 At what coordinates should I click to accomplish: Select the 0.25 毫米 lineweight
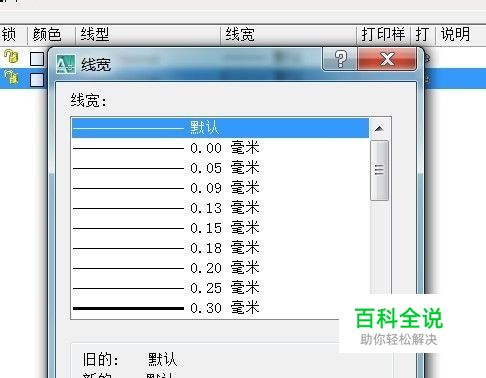click(220, 288)
